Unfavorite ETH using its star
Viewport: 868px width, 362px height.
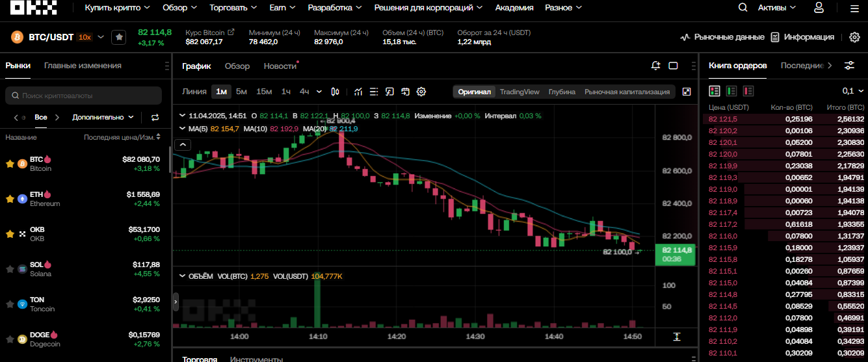click(x=10, y=198)
